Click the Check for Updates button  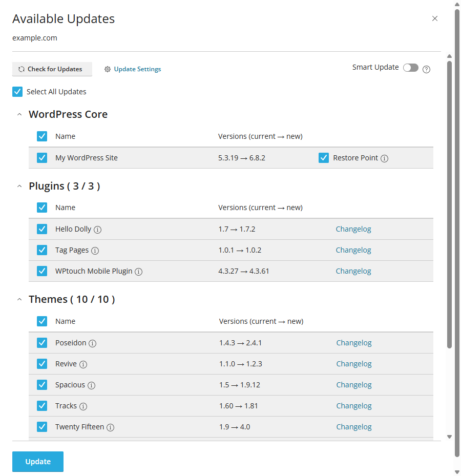click(x=52, y=69)
